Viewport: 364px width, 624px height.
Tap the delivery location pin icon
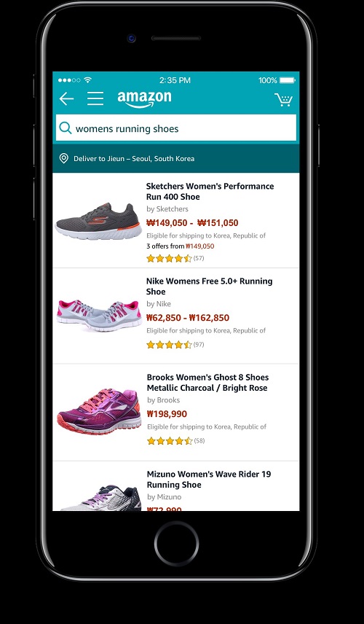63,158
